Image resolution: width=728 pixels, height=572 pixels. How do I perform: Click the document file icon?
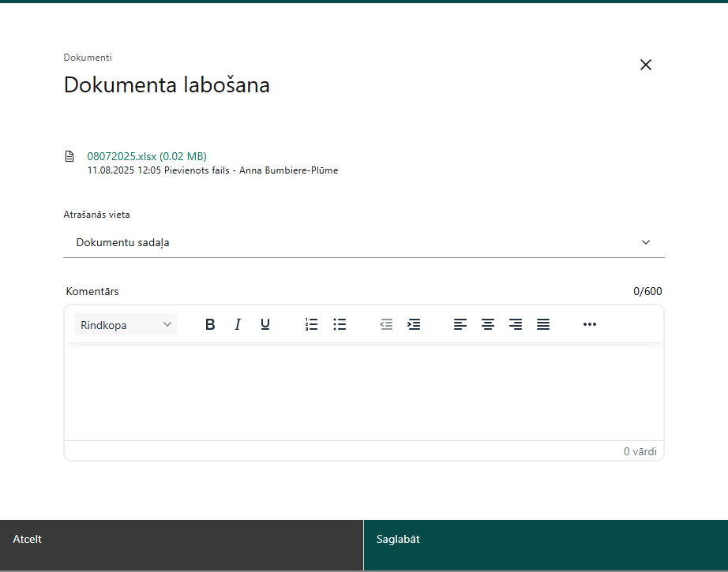pyautogui.click(x=69, y=156)
